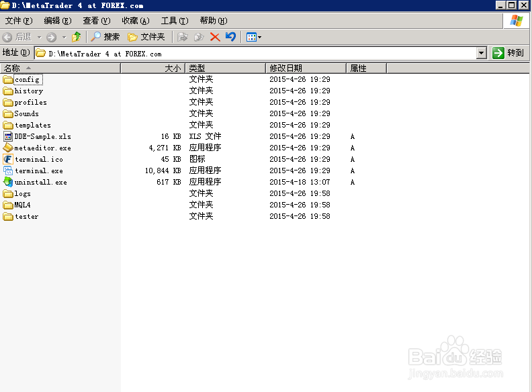Select the config folder icon

[8, 80]
